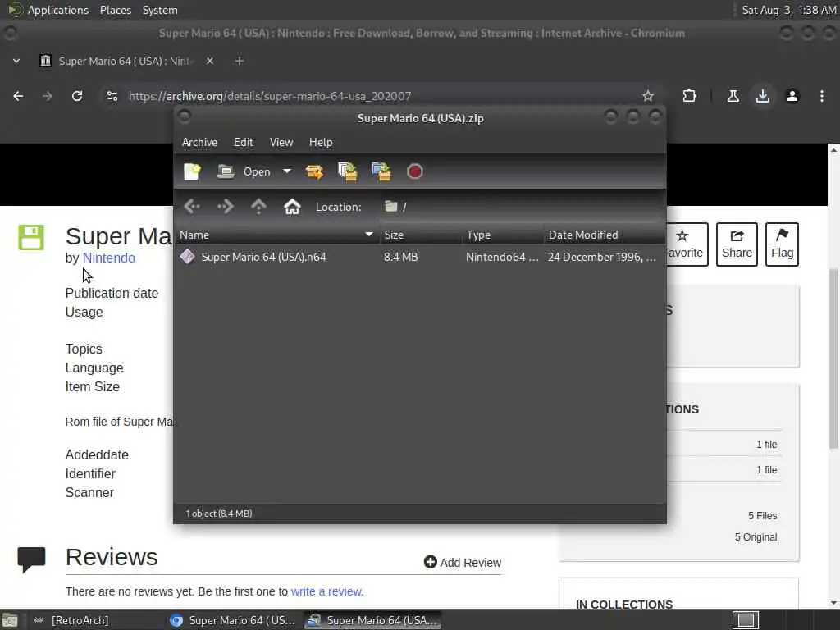Click the Share button on page

click(737, 244)
